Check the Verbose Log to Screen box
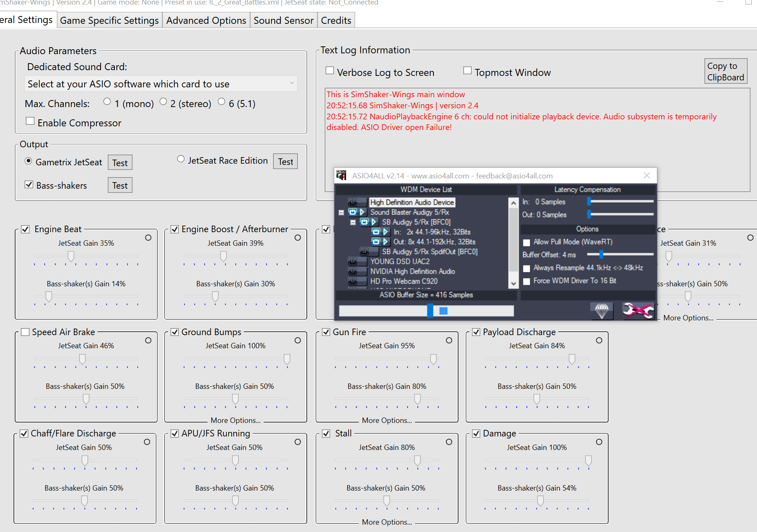 330,71
